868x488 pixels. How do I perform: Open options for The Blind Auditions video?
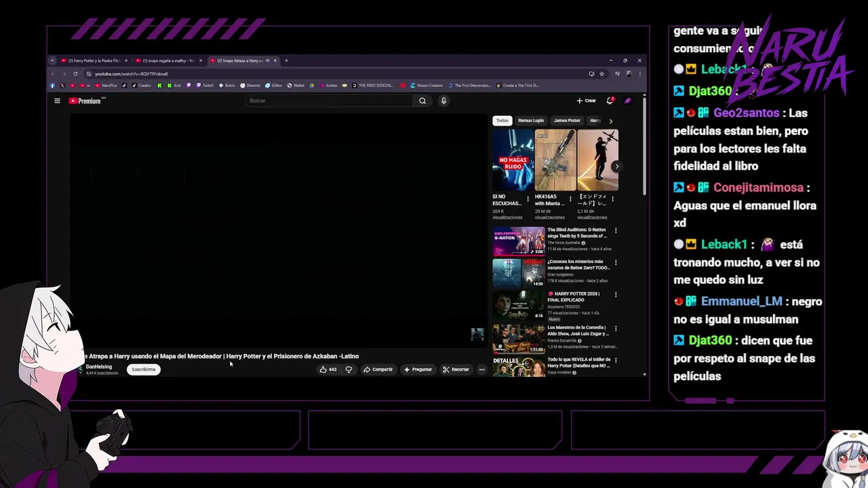pyautogui.click(x=616, y=231)
